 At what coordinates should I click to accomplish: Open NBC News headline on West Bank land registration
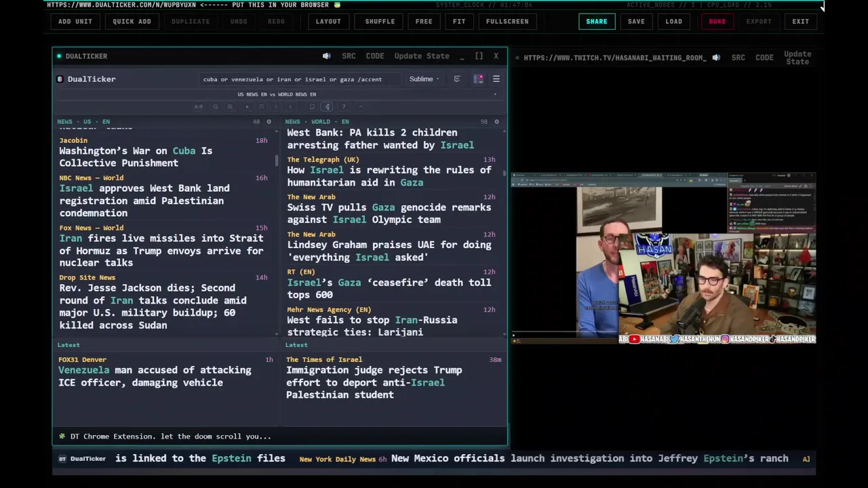(144, 201)
